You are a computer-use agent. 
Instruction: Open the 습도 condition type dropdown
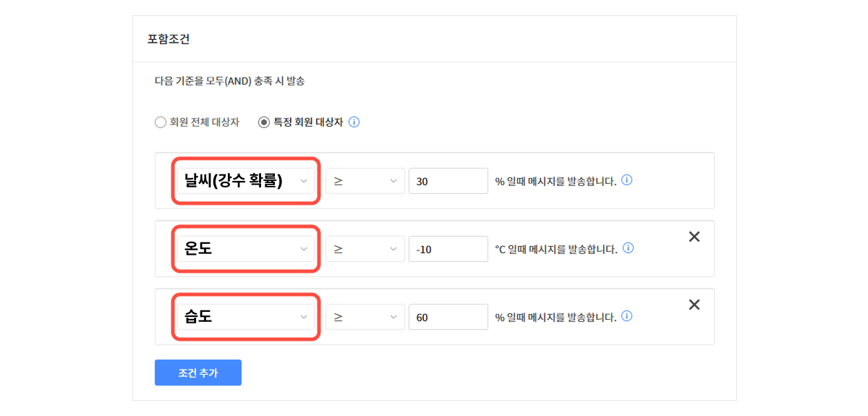246,317
